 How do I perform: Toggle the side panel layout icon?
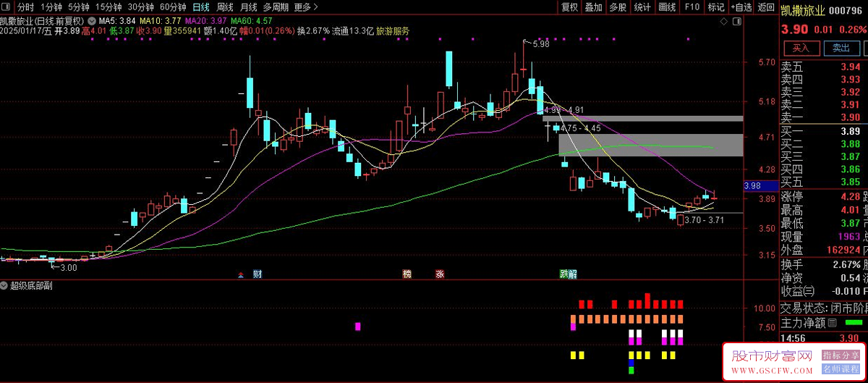(x=738, y=22)
